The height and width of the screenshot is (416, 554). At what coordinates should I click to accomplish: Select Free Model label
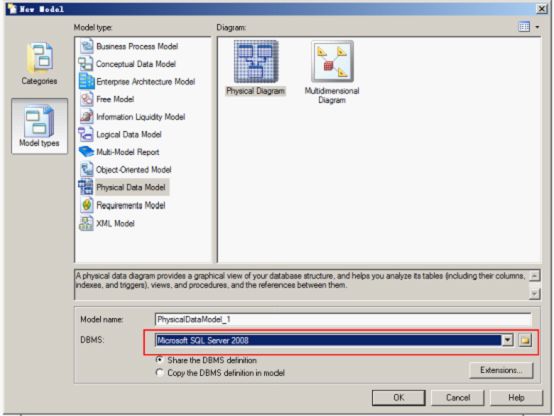pyautogui.click(x=115, y=99)
